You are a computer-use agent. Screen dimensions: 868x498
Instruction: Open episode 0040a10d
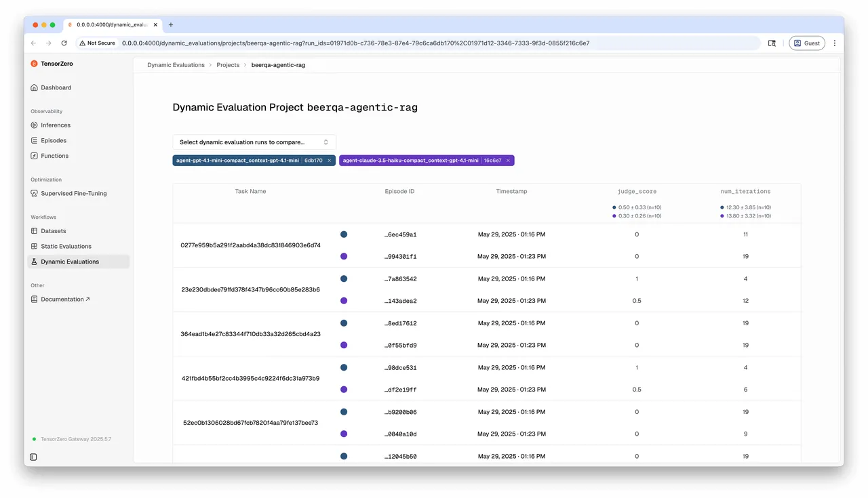[401, 434]
